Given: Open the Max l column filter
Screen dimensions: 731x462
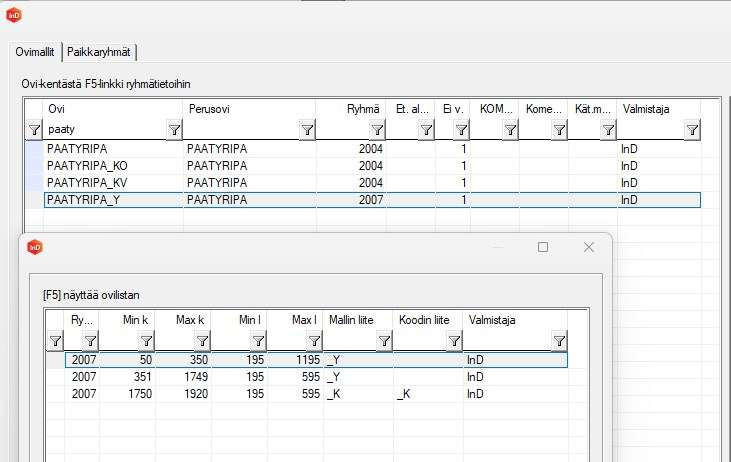Looking at the screenshot, I should pos(313,341).
